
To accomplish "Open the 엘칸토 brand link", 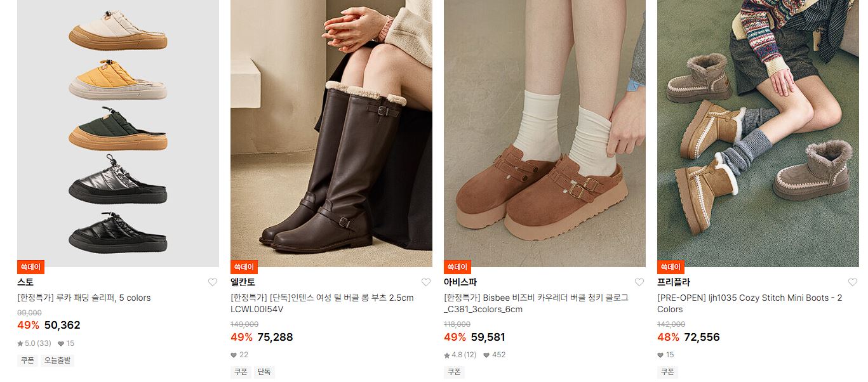I will [x=243, y=282].
